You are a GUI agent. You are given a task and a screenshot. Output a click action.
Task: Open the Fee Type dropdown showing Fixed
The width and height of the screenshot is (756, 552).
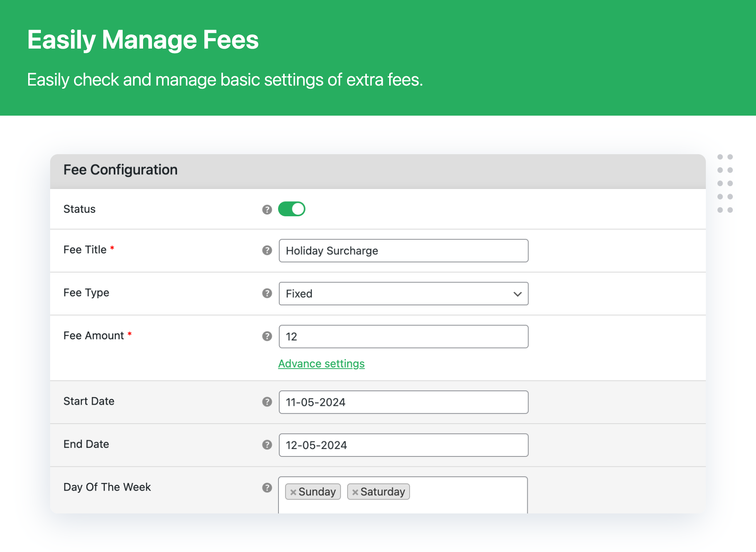point(393,294)
